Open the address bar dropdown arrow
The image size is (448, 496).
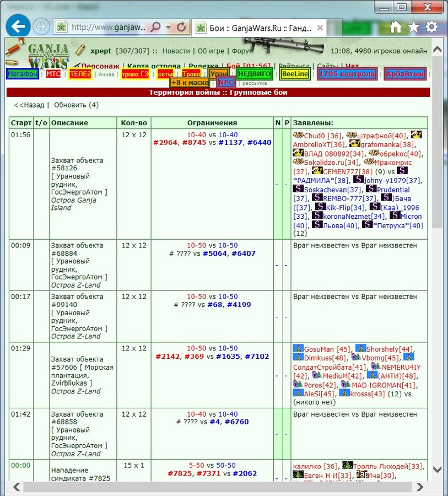tap(168, 28)
